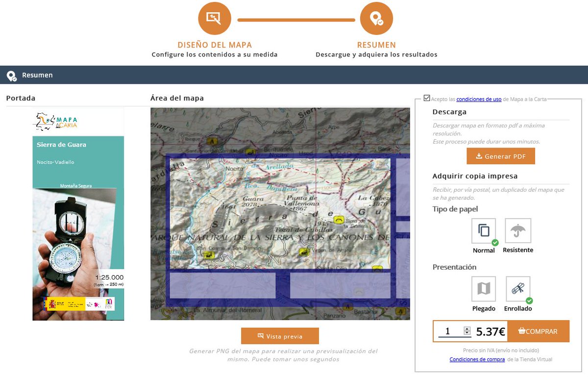Image resolution: width=588 pixels, height=381 pixels.
Task: Click the 'Presentación' label
Action: click(x=454, y=267)
